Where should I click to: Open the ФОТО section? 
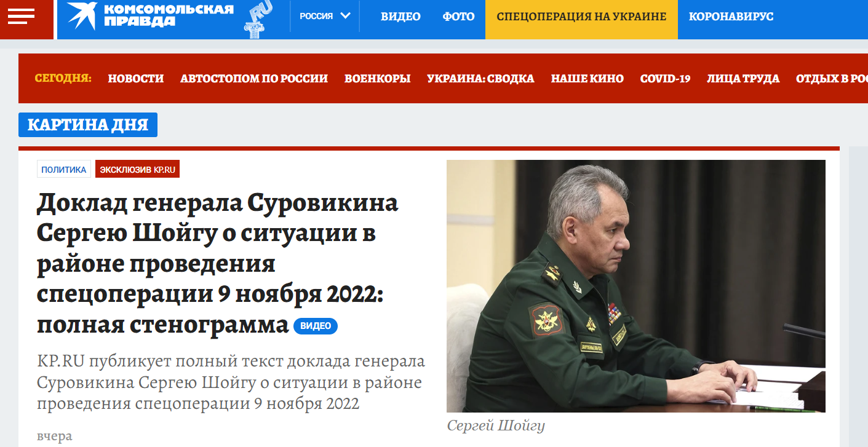(x=458, y=17)
